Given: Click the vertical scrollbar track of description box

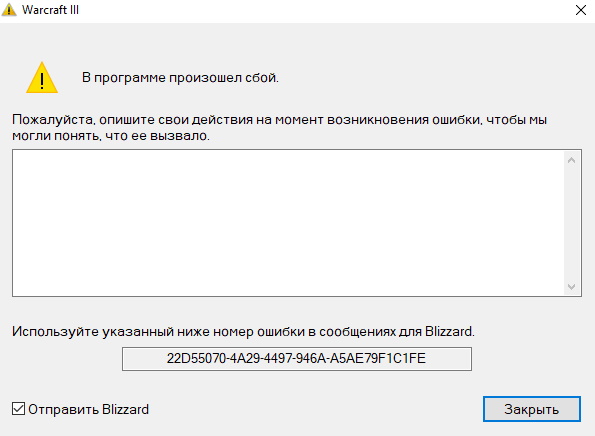Looking at the screenshot, I should (571, 223).
